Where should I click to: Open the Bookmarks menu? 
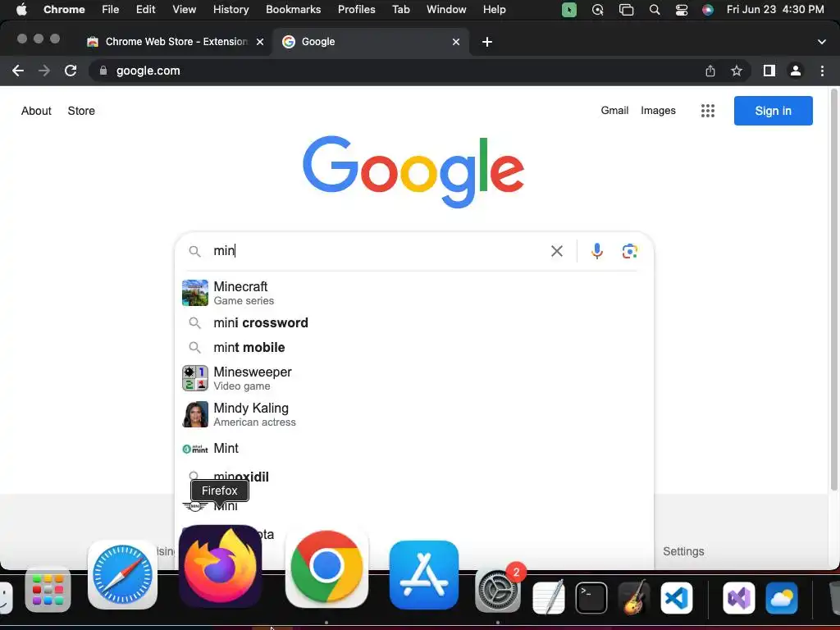(x=293, y=10)
